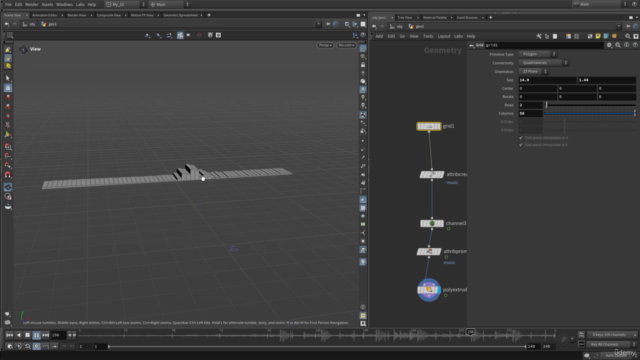Screen dimensions: 640x360
Task: Open the keys and channels scope dropdown
Action: point(611,335)
